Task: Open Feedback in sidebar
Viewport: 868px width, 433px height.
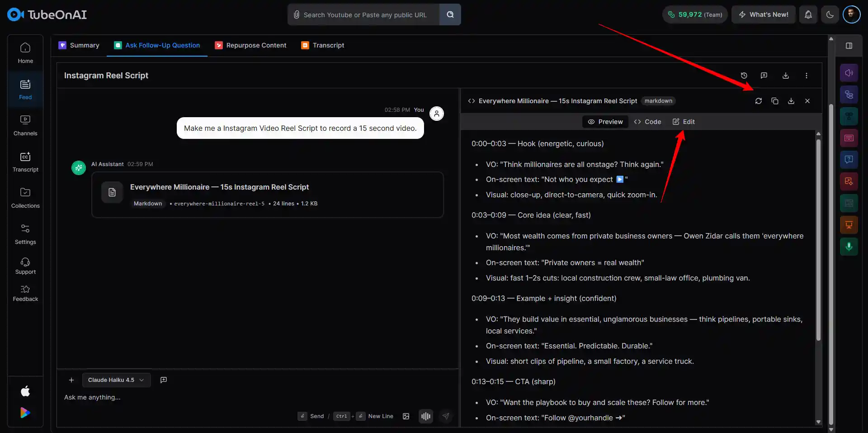Action: click(x=25, y=293)
